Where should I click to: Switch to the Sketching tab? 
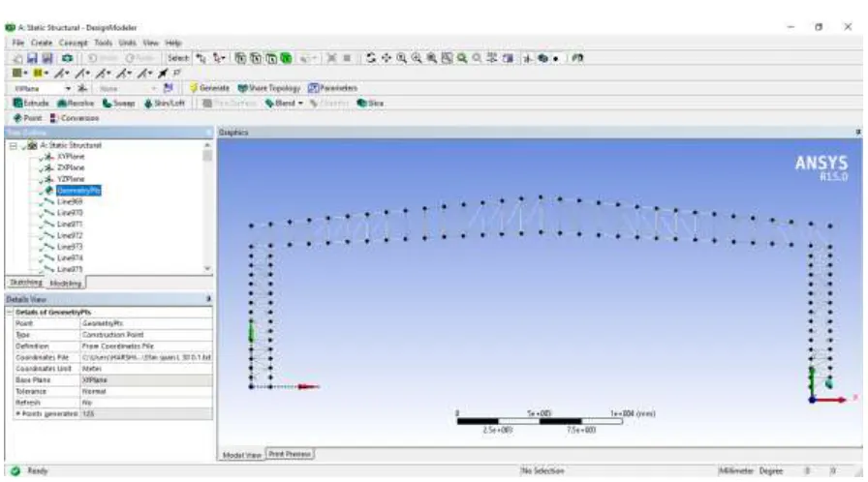tap(26, 283)
